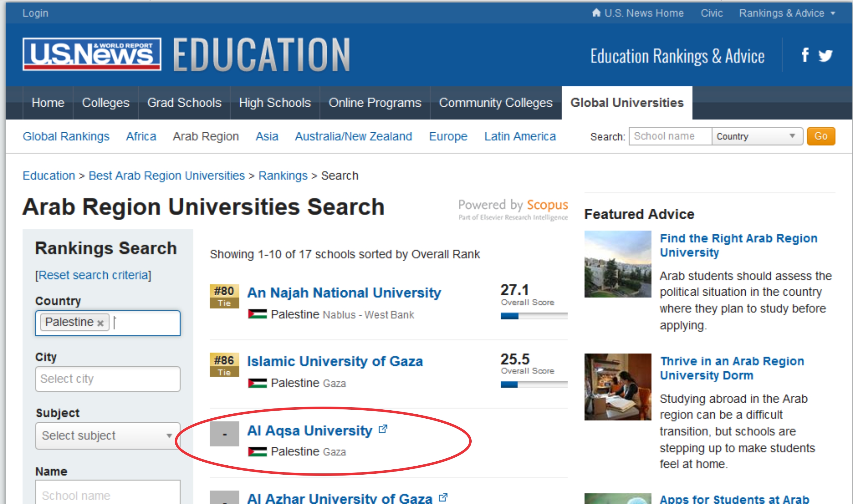
Task: Open the Grad Schools tab
Action: 184,103
